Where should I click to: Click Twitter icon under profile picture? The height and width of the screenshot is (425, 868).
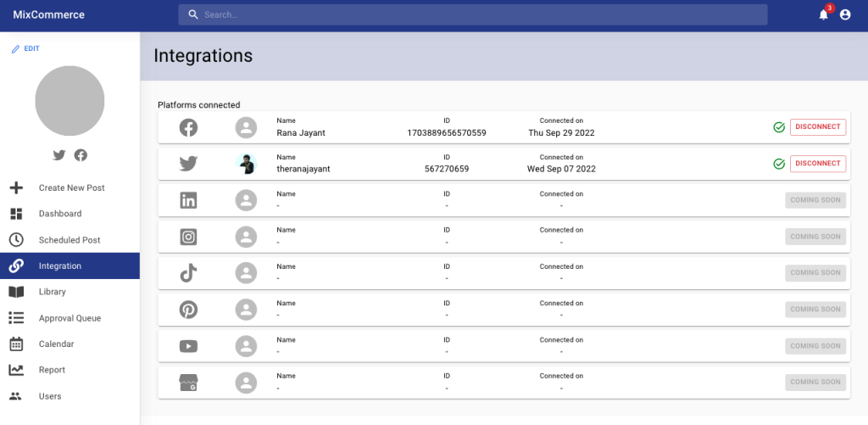(58, 155)
